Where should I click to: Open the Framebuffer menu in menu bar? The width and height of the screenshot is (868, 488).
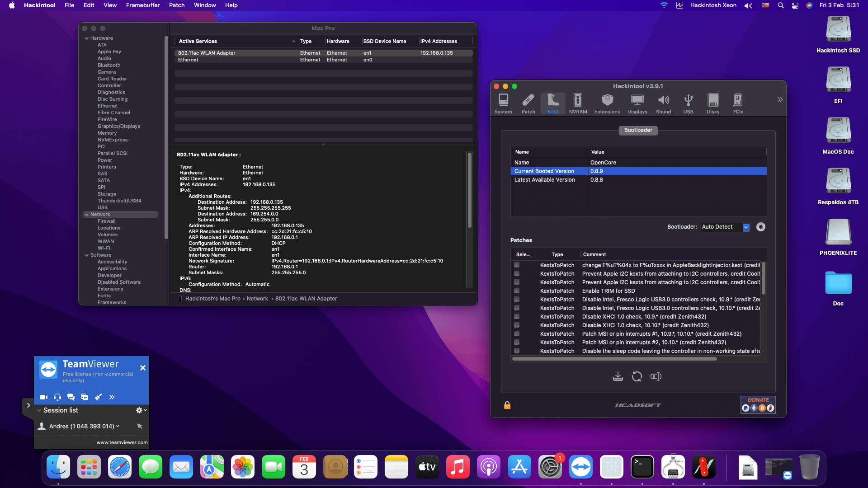pos(143,5)
